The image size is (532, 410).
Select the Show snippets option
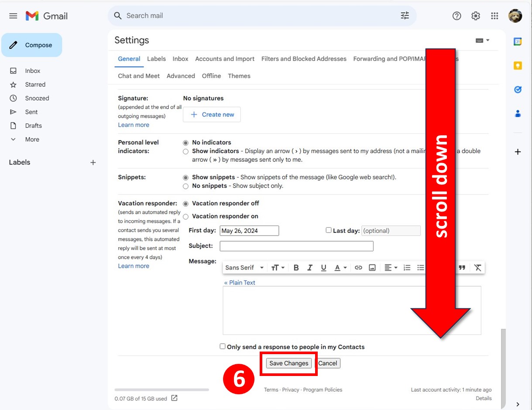186,178
